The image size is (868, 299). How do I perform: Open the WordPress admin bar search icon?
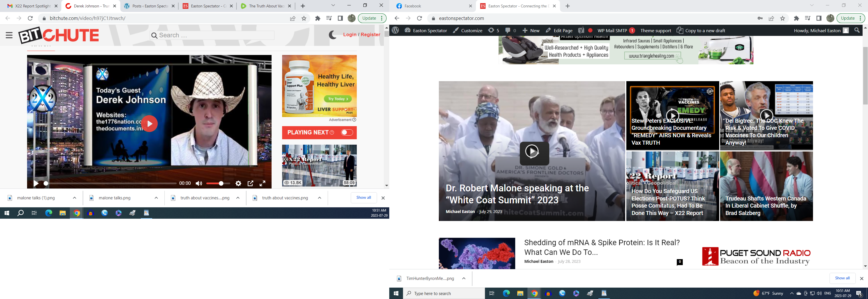coord(857,31)
